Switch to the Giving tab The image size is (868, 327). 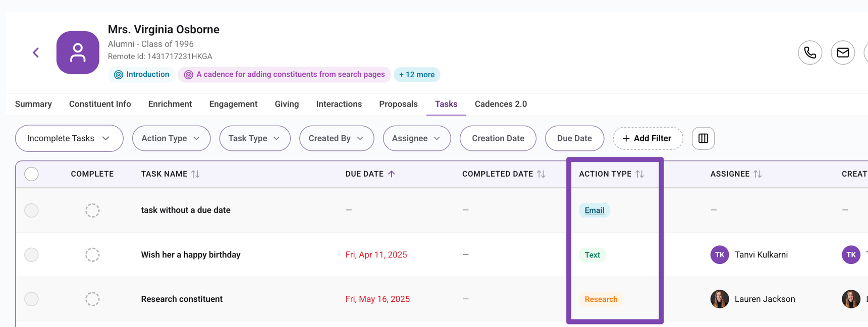287,104
